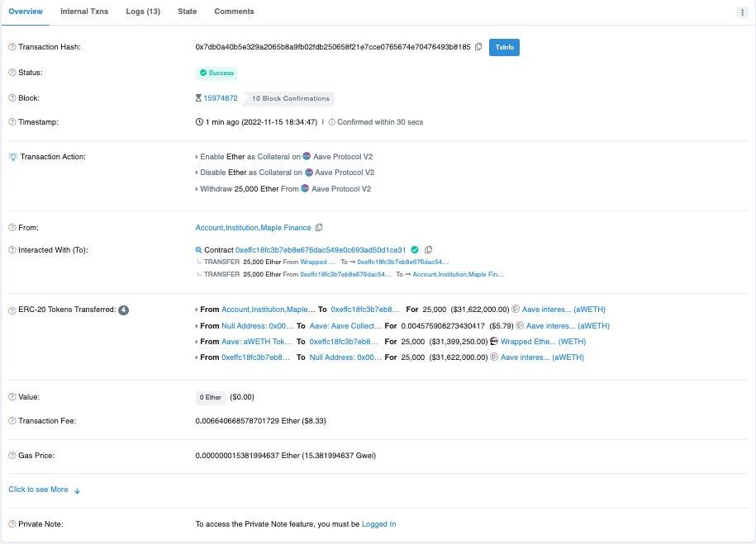Open the Internal Txns tab
756x544 pixels.
click(84, 12)
